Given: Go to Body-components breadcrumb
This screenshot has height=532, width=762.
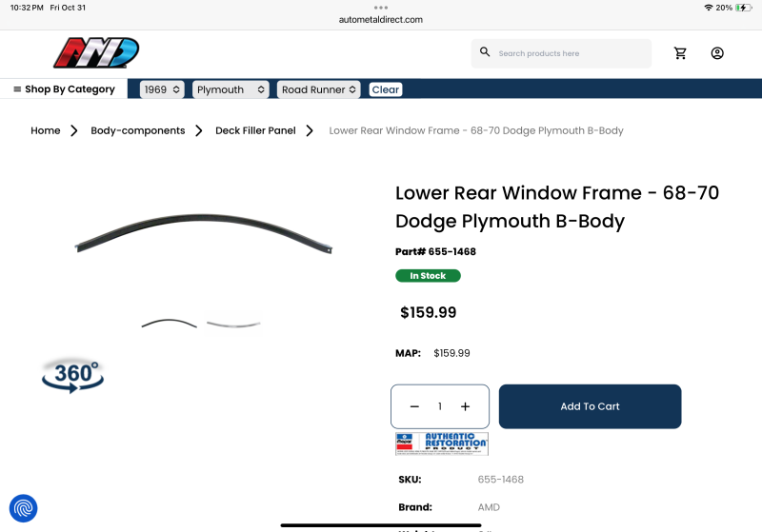Looking at the screenshot, I should (138, 130).
